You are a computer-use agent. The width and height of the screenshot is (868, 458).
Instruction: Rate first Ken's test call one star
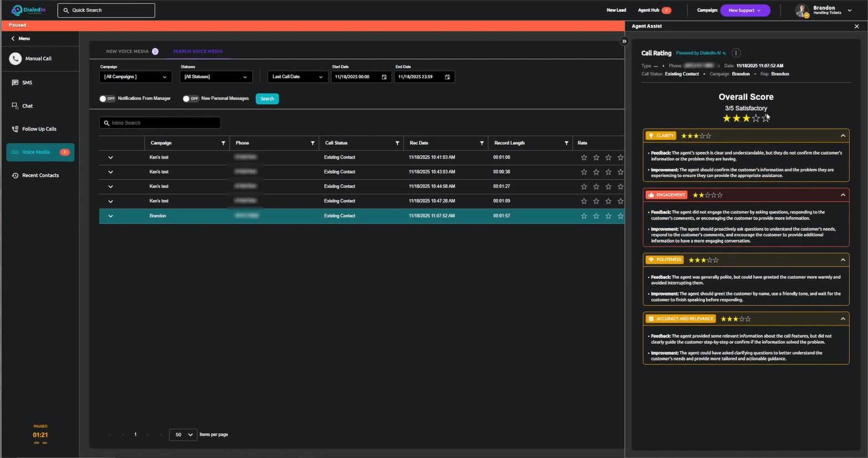584,157
